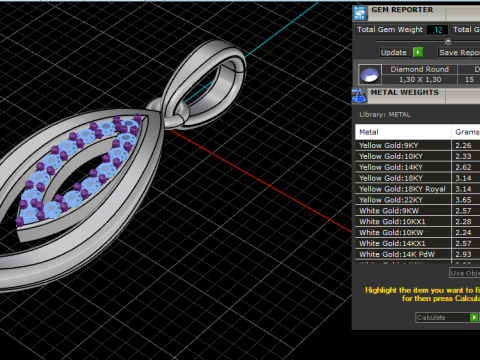Click the Save Report button
This screenshot has width=480, height=360.
pyautogui.click(x=459, y=52)
